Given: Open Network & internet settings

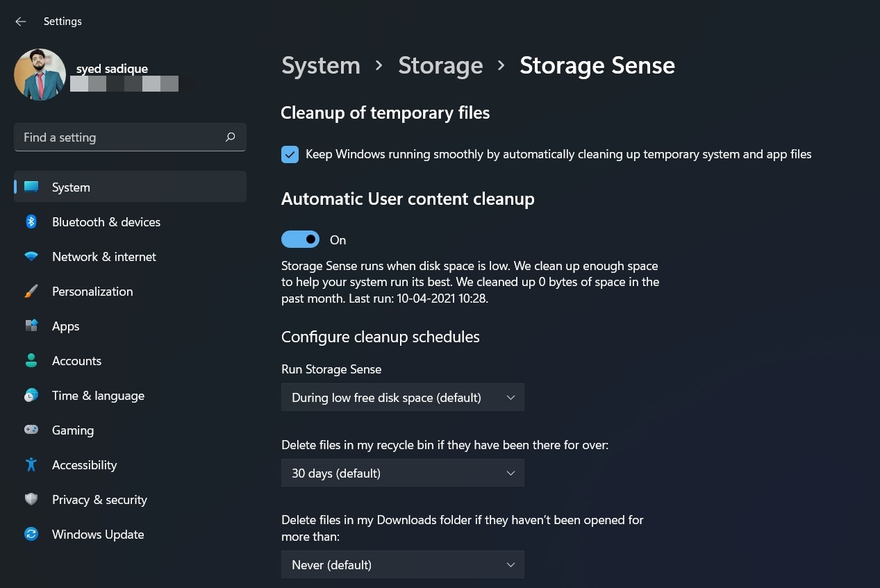Looking at the screenshot, I should click(103, 256).
